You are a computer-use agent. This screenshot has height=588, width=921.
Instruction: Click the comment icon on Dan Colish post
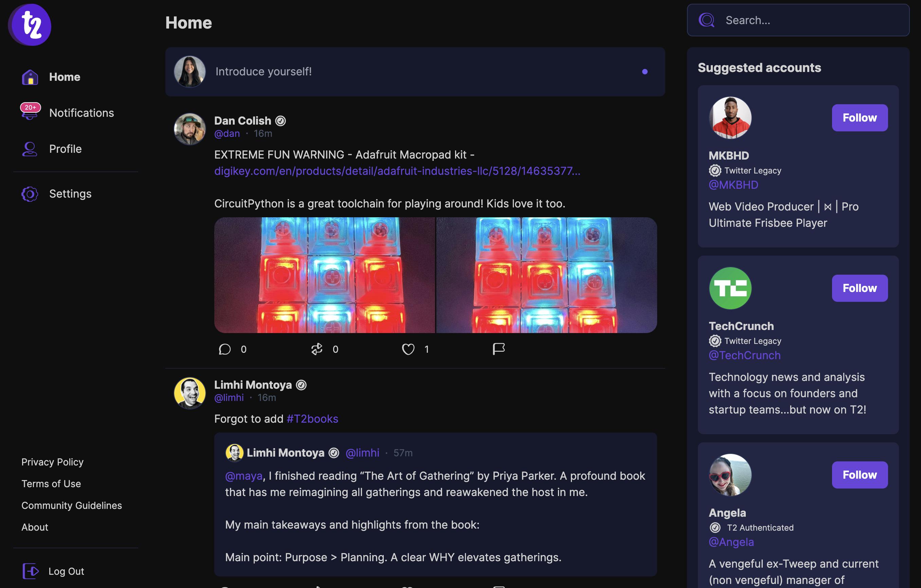pyautogui.click(x=225, y=349)
